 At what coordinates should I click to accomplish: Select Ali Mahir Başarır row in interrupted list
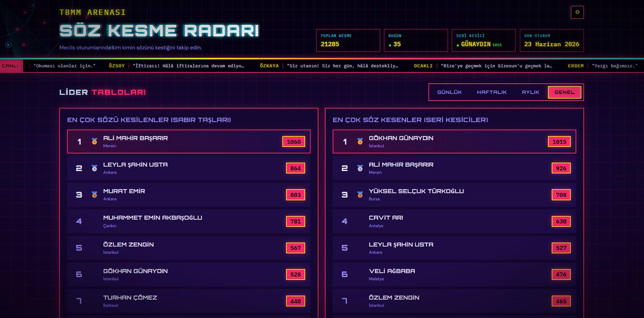(189, 141)
